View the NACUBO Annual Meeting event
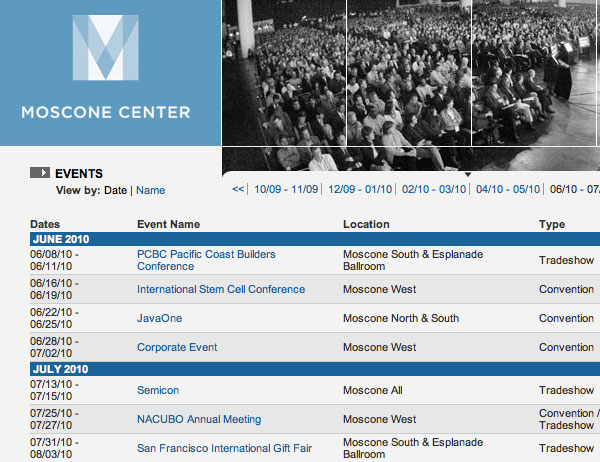The height and width of the screenshot is (462, 600). pyautogui.click(x=199, y=419)
